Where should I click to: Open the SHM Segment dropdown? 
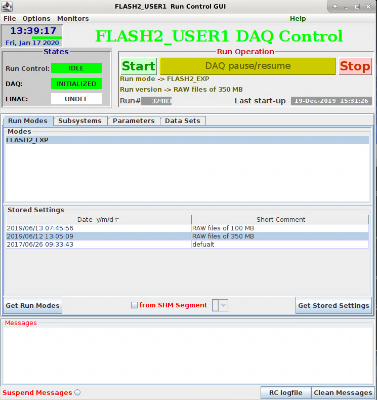(x=220, y=305)
